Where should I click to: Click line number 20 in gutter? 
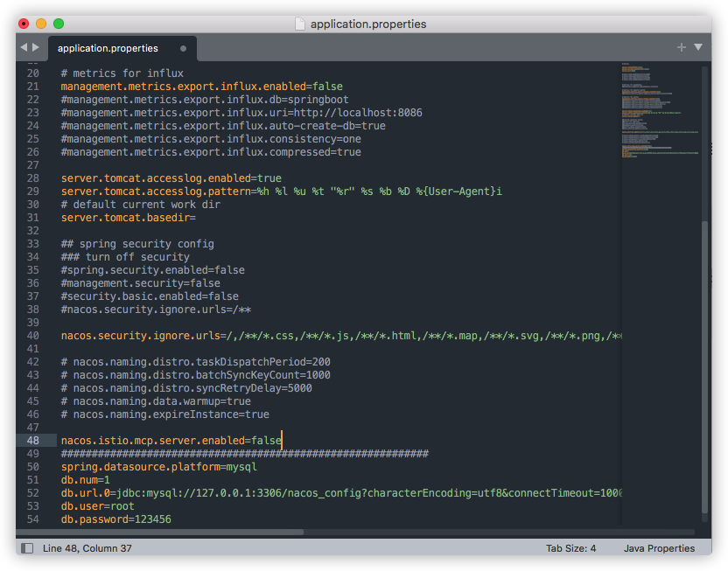(x=33, y=73)
